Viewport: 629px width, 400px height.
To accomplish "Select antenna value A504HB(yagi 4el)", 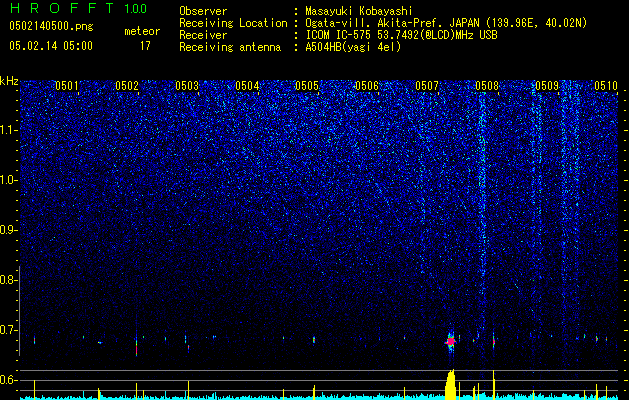I will tap(353, 47).
